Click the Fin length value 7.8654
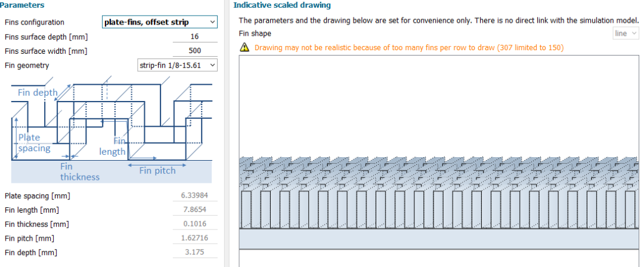This screenshot has height=267, width=644. click(x=194, y=210)
